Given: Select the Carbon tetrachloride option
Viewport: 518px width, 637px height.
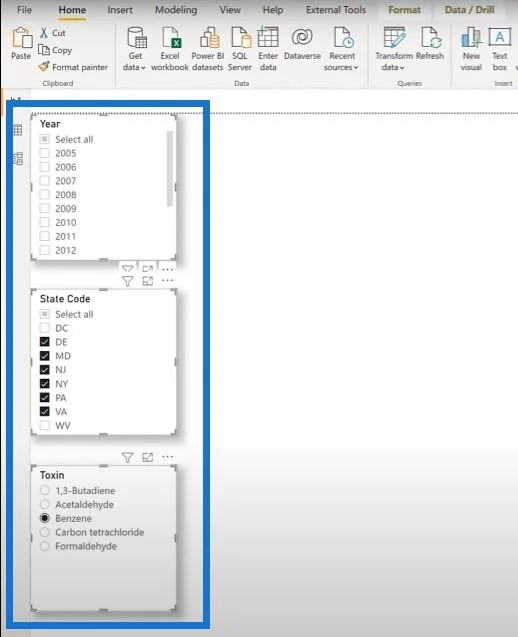Looking at the screenshot, I should pyautogui.click(x=45, y=532).
